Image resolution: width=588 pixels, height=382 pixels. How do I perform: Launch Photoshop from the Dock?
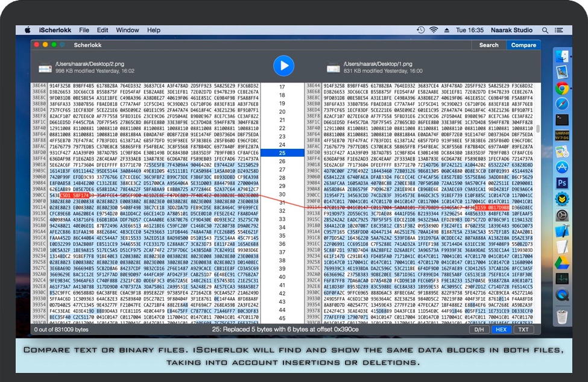pyautogui.click(x=562, y=183)
